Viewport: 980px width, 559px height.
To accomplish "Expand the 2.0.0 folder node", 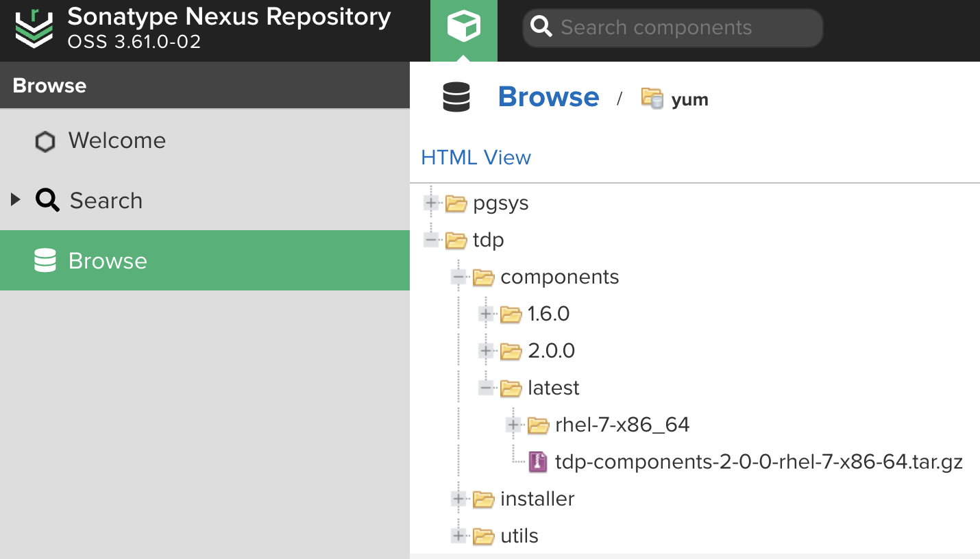I will (x=486, y=351).
